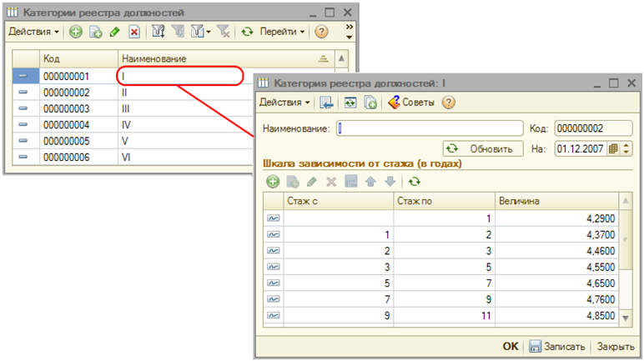Click the date stepper arrows beside 01.12.2007
Image resolution: width=644 pixels, height=361 pixels.
(x=628, y=148)
